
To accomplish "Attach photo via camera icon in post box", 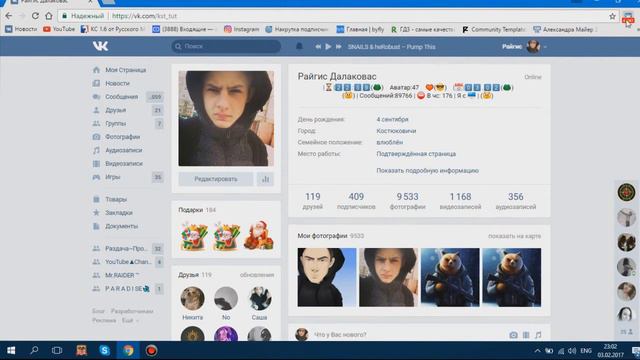I will pyautogui.click(x=513, y=335).
